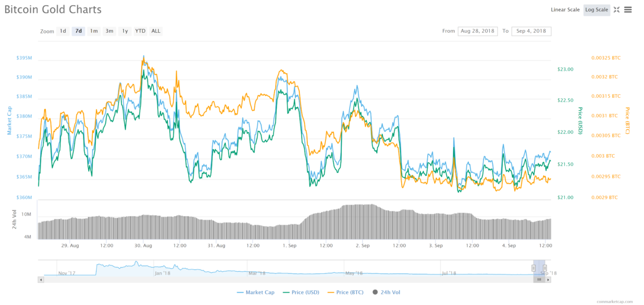
Task: Toggle fullscreen chart view icon
Action: [616, 10]
